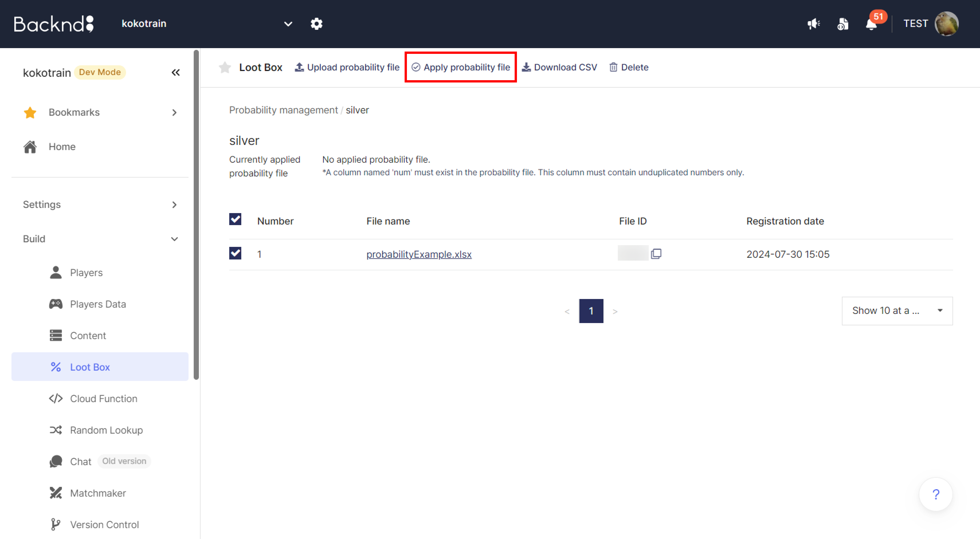Click the Delete button in toolbar

pyautogui.click(x=629, y=67)
